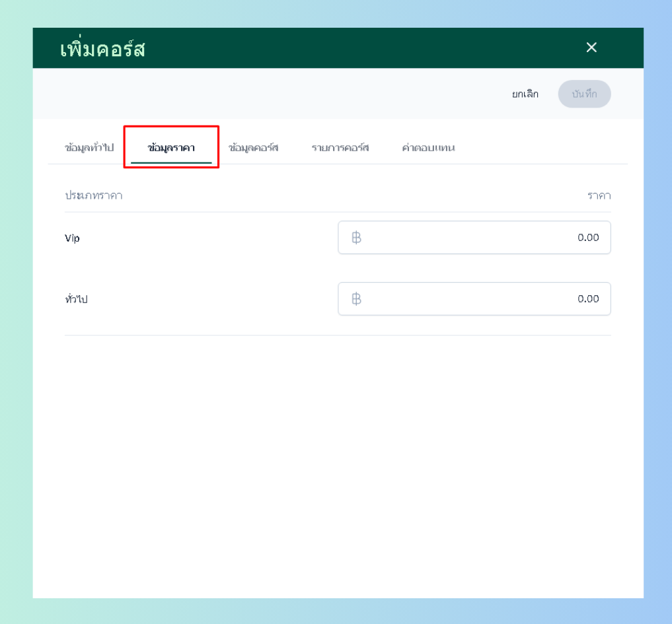Click the ประเภทราคา column header

pos(93,195)
